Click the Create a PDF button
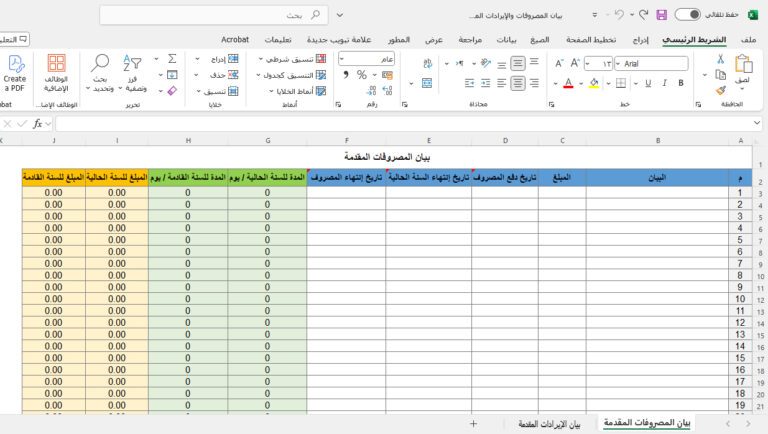 point(15,73)
